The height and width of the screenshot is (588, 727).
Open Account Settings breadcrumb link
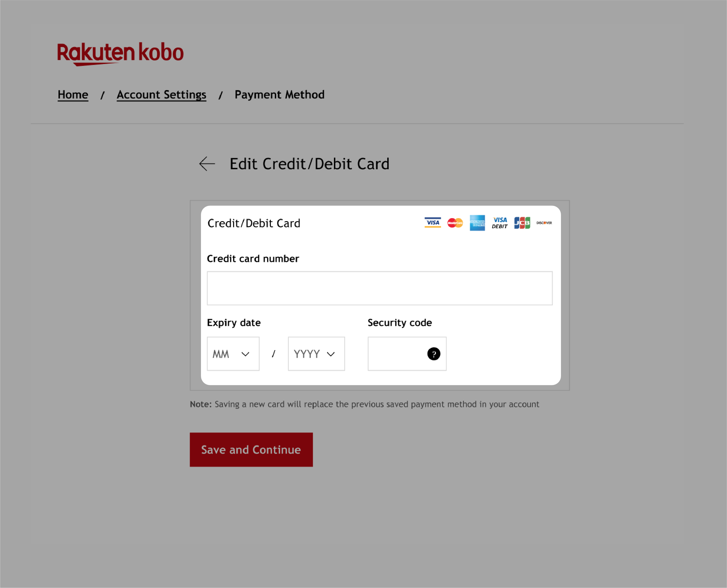[161, 94]
